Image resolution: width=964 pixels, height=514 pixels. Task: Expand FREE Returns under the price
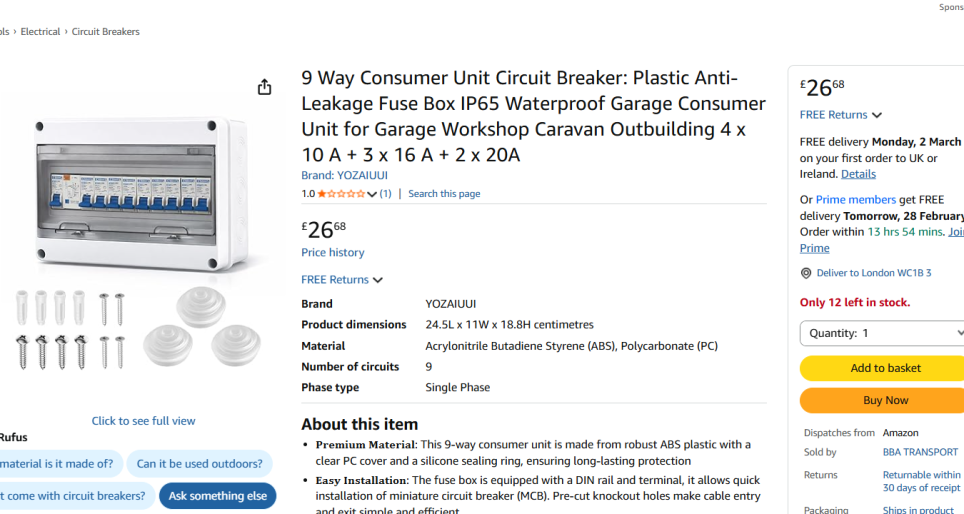click(x=342, y=280)
